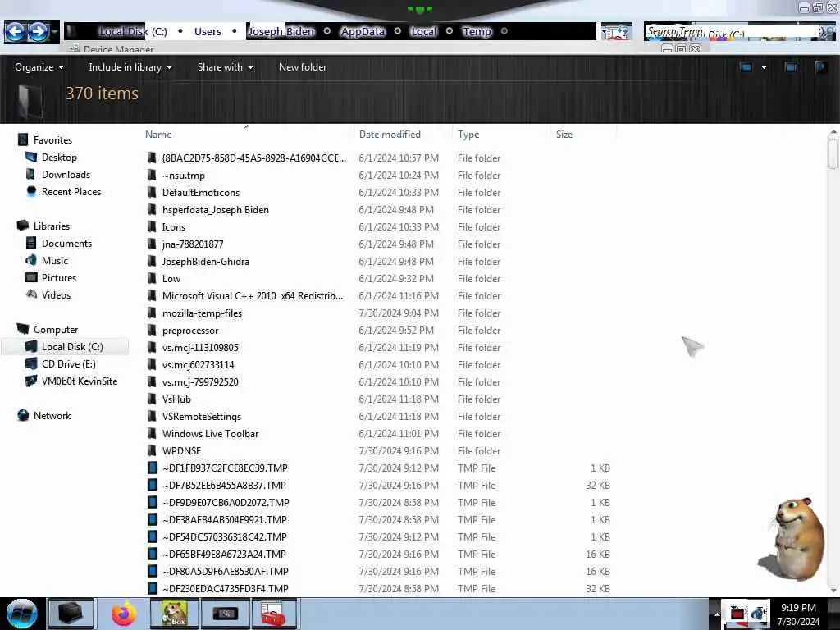
Task: Go forward using the Forward arrow button
Action: [38, 32]
